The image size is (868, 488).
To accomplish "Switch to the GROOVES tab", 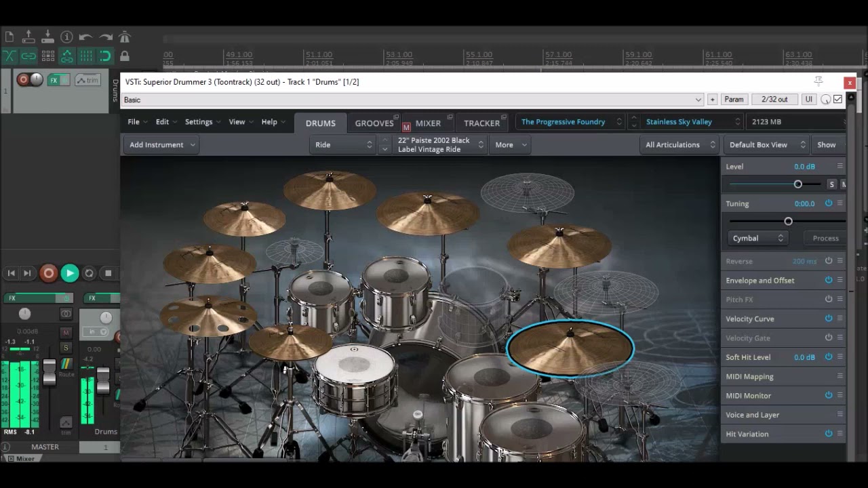I will point(374,123).
